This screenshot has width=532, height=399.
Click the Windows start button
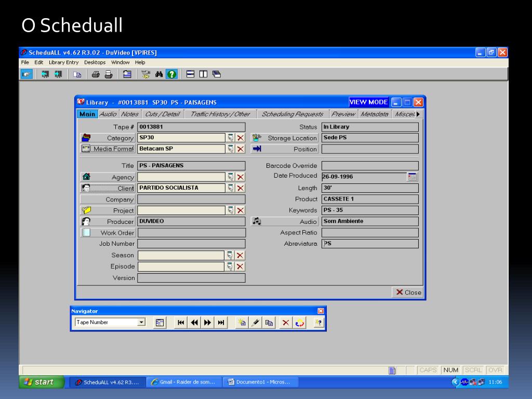42,382
